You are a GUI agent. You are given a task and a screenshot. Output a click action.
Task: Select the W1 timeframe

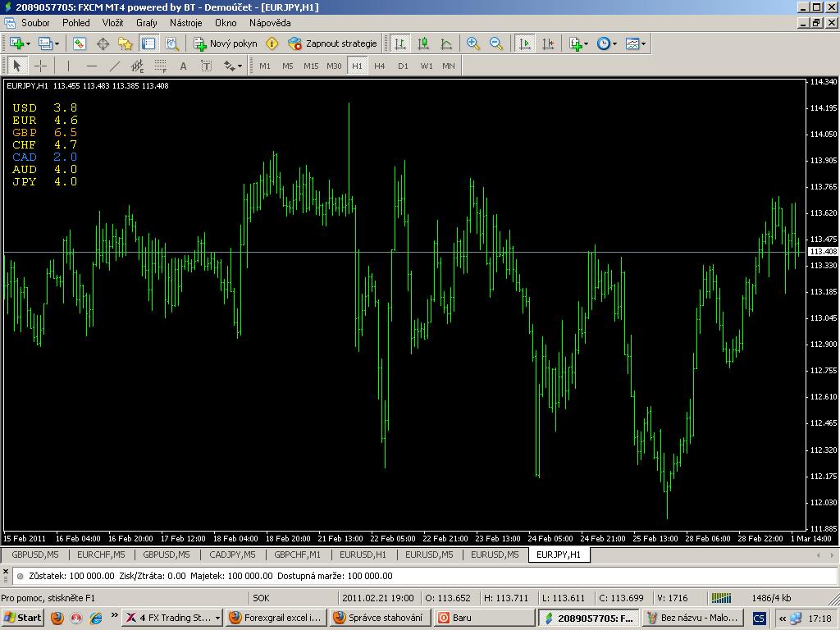tap(427, 66)
